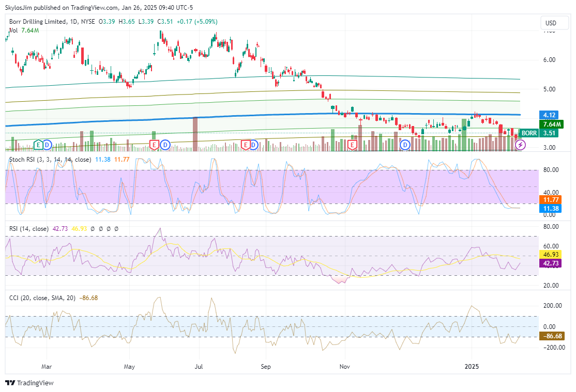
Task: Click the BORR 3.51 last price label
Action: (x=539, y=133)
